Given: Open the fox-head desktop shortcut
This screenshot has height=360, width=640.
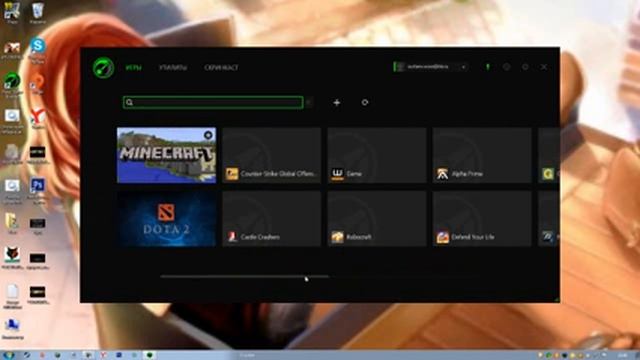Looking at the screenshot, I should pyautogui.click(x=12, y=257).
